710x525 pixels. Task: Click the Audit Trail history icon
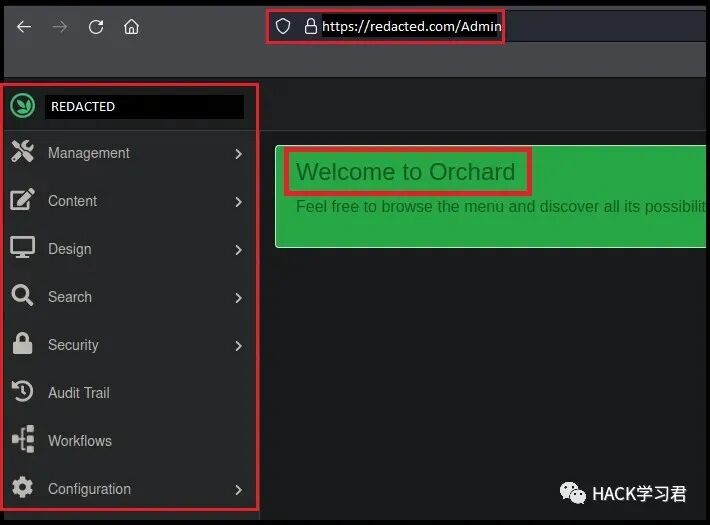[x=22, y=391]
